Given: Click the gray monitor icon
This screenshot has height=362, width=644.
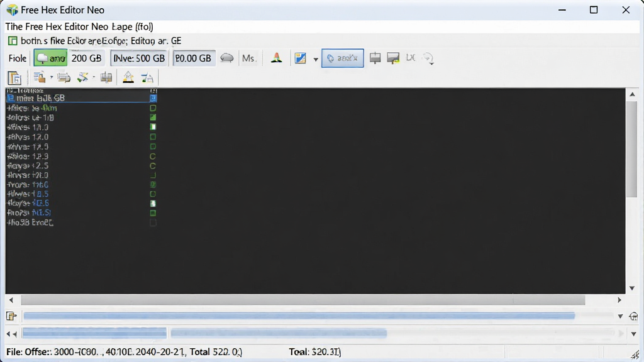Looking at the screenshot, I should [375, 58].
